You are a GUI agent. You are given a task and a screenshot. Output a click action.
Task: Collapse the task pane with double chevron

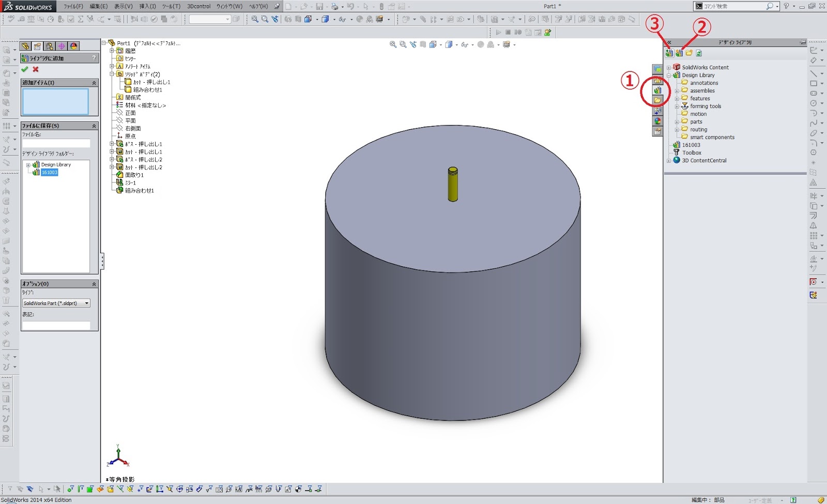pyautogui.click(x=669, y=42)
